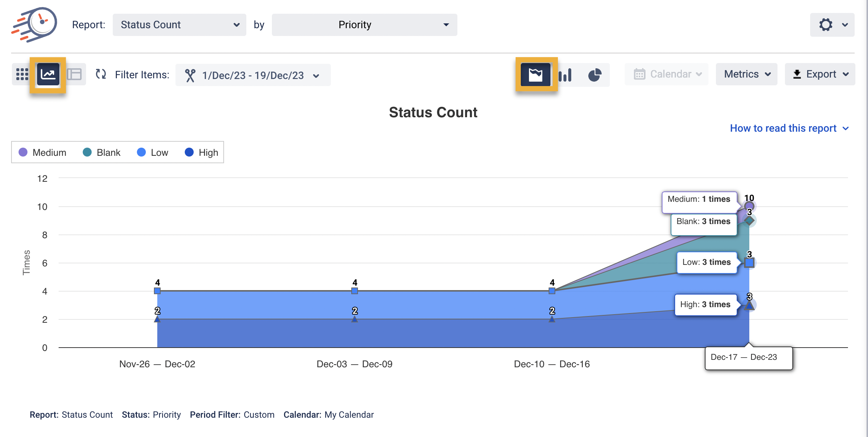The height and width of the screenshot is (437, 868).
Task: Click the Export button
Action: [x=820, y=74]
